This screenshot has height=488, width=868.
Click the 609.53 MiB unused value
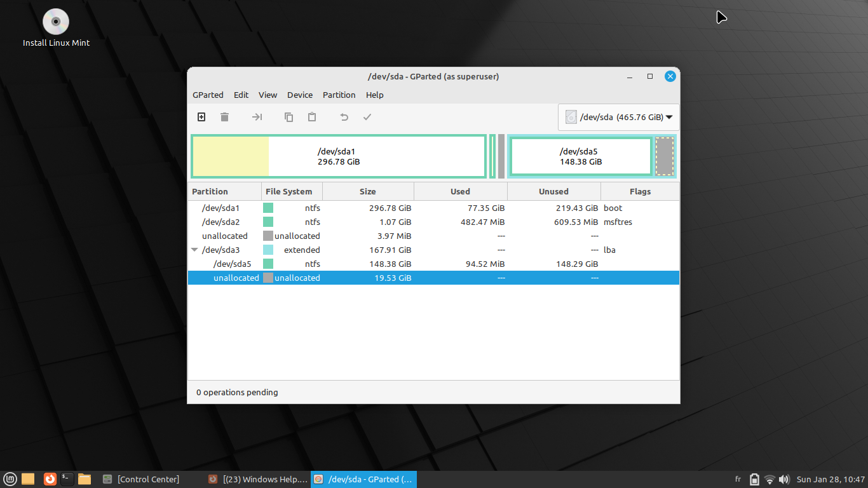(576, 222)
